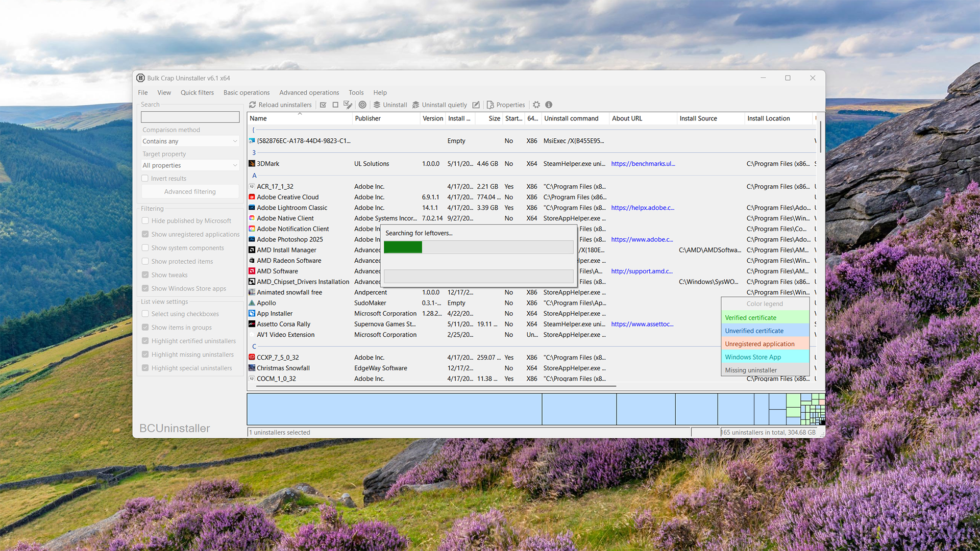This screenshot has height=551, width=980.
Task: Click the Adobe Photoshop 2025 icon
Action: pyautogui.click(x=252, y=239)
